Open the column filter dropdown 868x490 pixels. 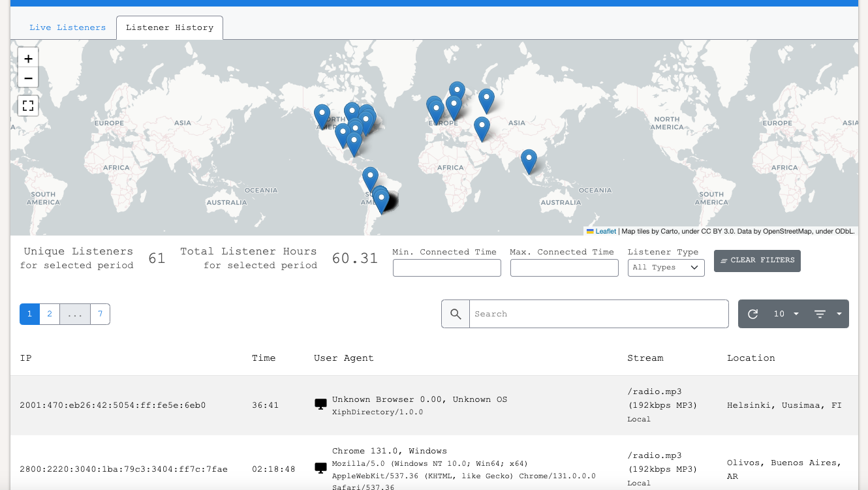pyautogui.click(x=829, y=314)
